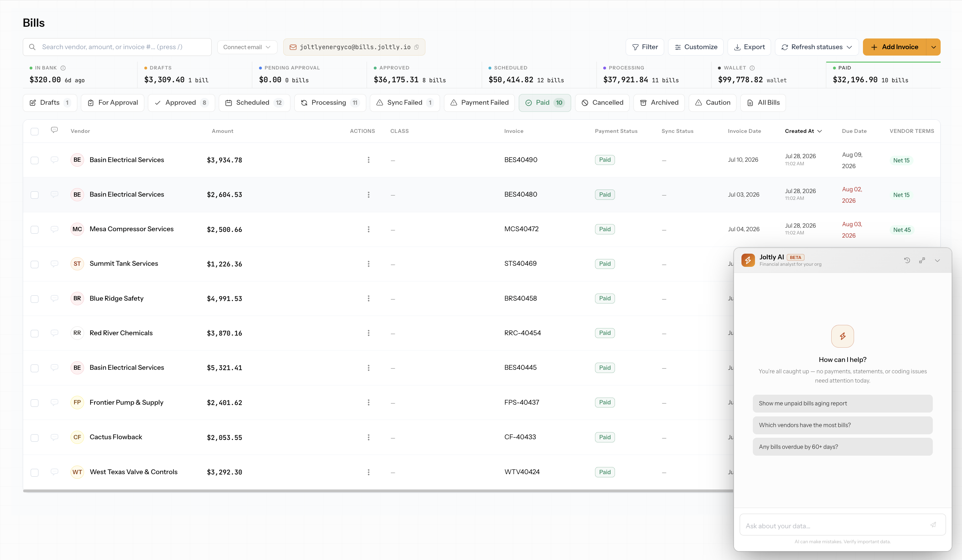Switch to the Sync Failed tab
The width and height of the screenshot is (962, 560).
(x=405, y=103)
